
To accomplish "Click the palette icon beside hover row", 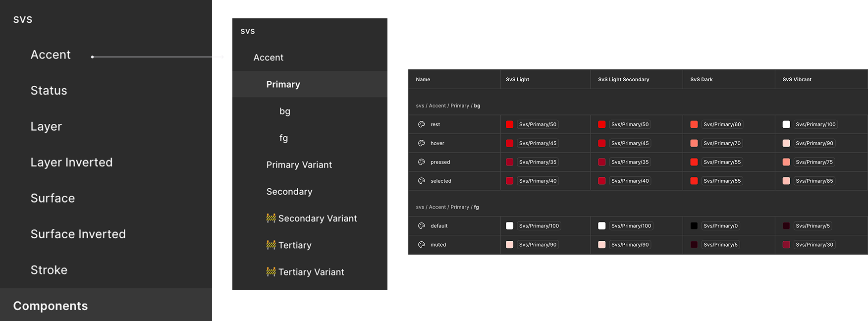I will pos(421,143).
